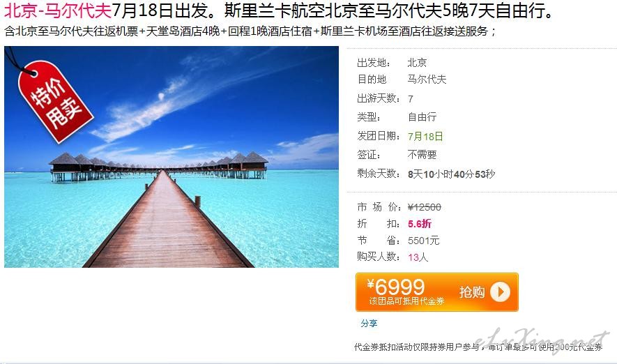617x364 pixels.
Task: Click the 该团品可抵用代金券 voucher note
Action: [x=406, y=301]
